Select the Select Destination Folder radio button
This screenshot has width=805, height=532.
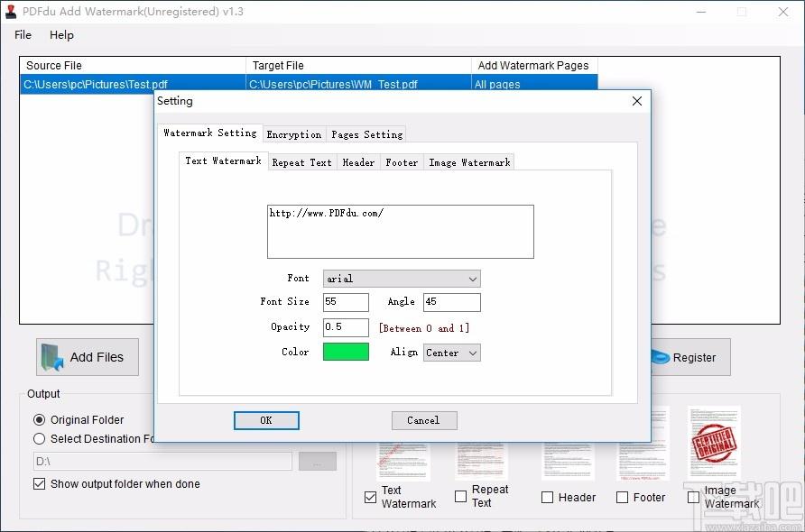pos(39,438)
